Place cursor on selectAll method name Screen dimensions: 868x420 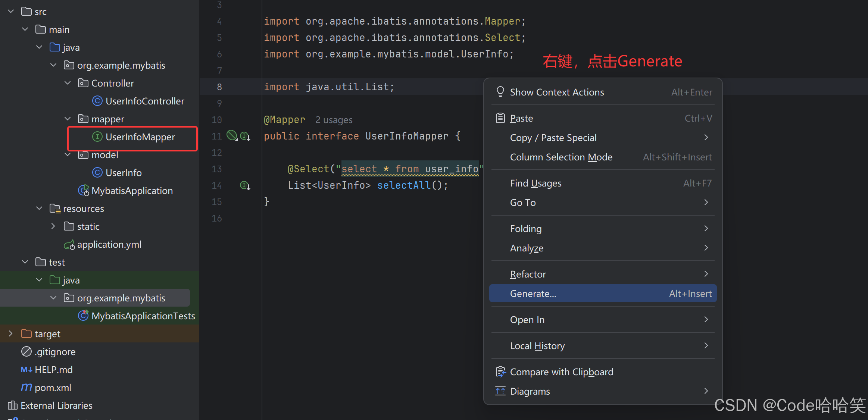click(404, 185)
